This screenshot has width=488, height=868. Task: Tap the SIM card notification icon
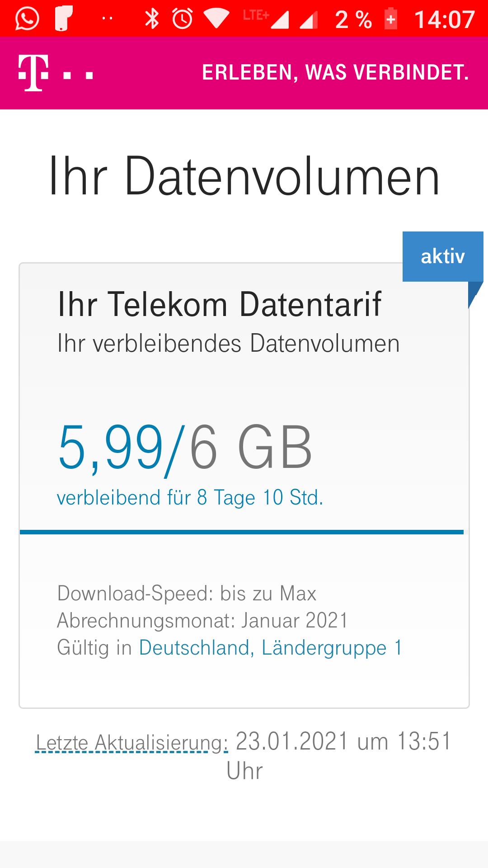(x=64, y=19)
